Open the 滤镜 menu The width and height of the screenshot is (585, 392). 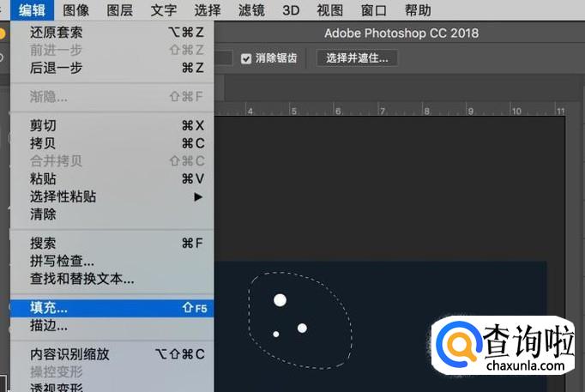pos(251,10)
